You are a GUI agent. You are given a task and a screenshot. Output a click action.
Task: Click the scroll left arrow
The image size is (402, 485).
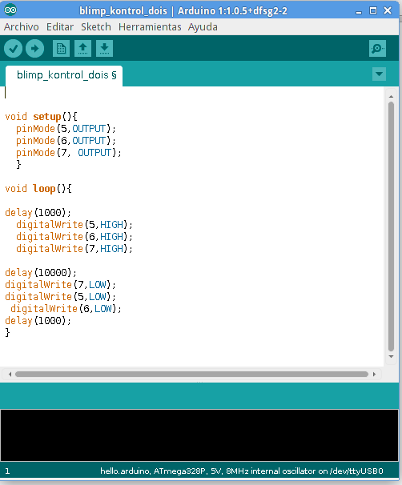[10, 374]
